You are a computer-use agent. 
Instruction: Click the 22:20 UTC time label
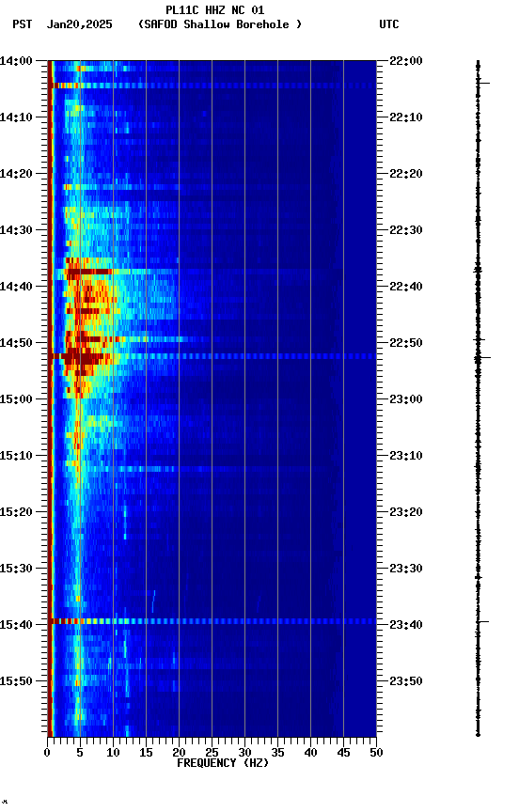(406, 174)
